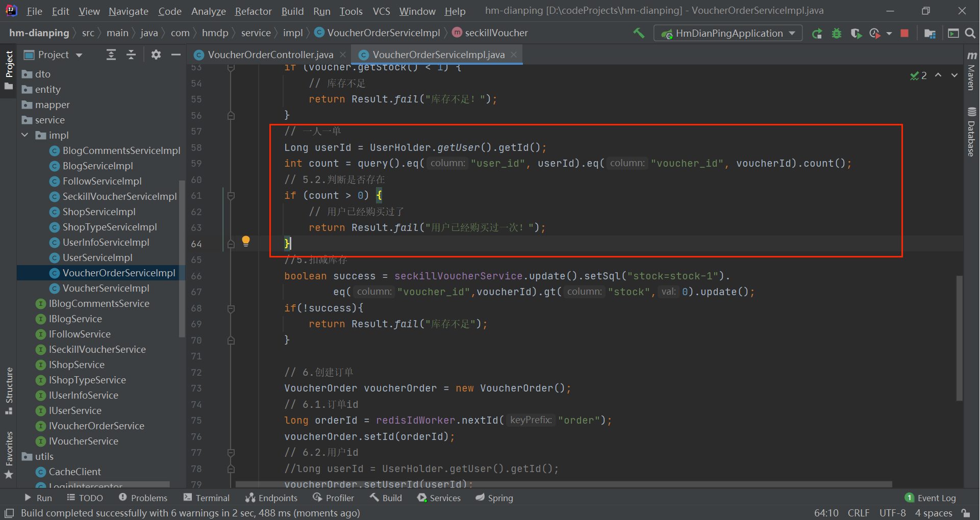The height and width of the screenshot is (520, 980).
Task: Click the Project tree vertical scrollbar
Action: click(182, 258)
